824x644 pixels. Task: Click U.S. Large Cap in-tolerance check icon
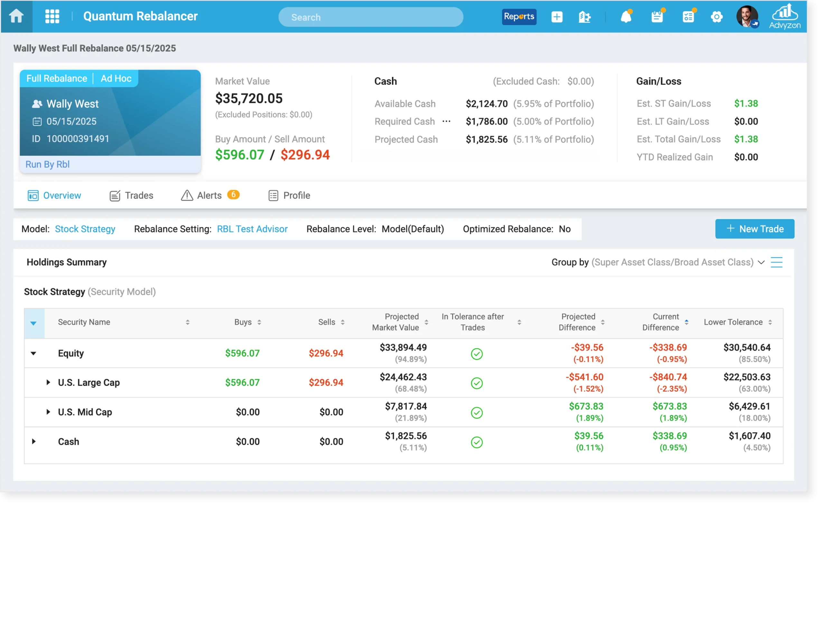(477, 383)
